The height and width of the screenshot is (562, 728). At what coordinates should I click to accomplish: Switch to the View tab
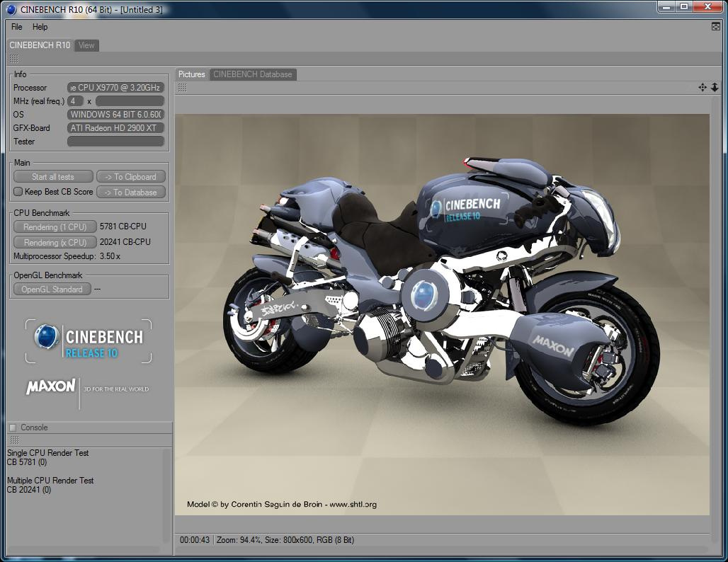click(x=86, y=45)
